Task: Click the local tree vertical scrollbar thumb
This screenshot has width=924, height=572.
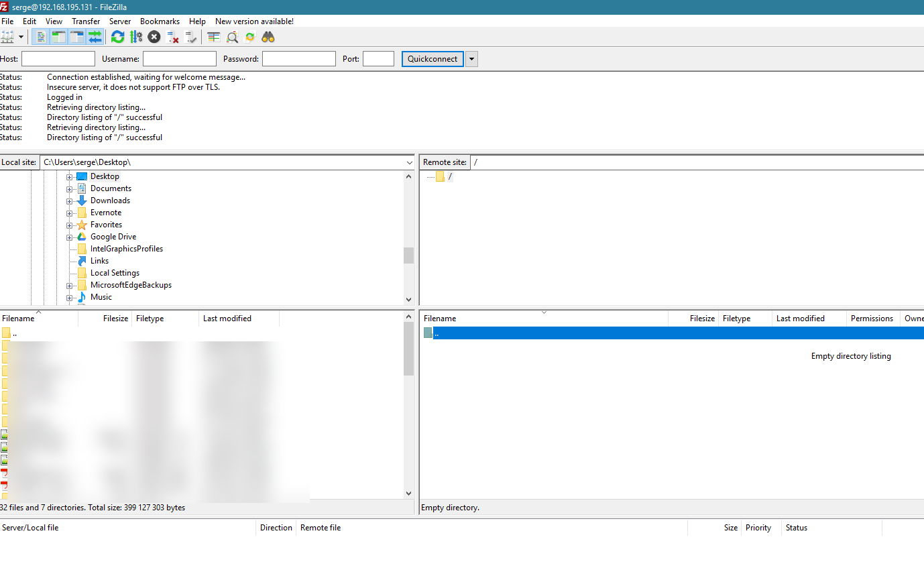Action: click(408, 255)
